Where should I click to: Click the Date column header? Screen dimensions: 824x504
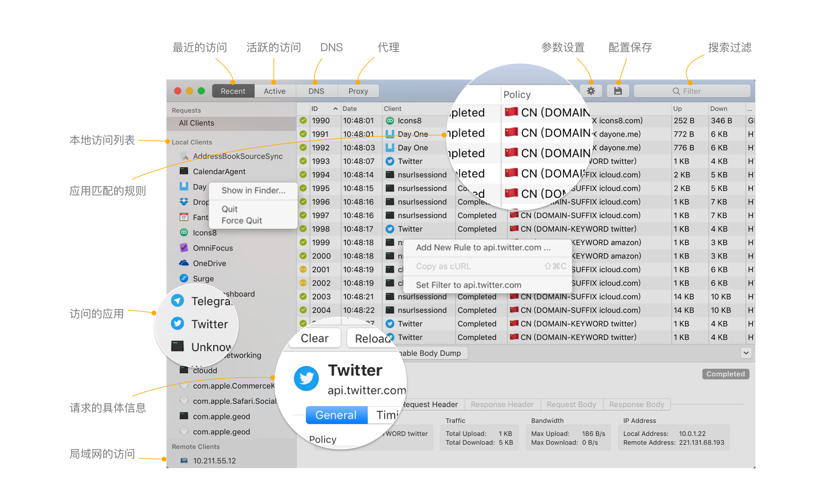pos(361,108)
